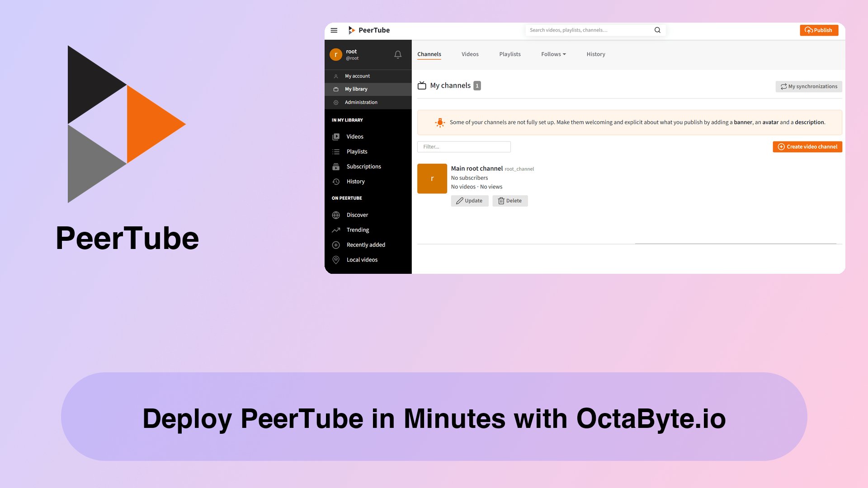
Task: Click the Filter channels input field
Action: pyautogui.click(x=464, y=146)
